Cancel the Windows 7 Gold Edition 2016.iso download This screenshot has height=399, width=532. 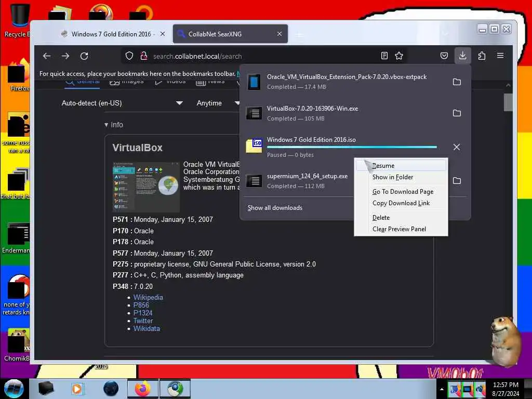tap(457, 147)
